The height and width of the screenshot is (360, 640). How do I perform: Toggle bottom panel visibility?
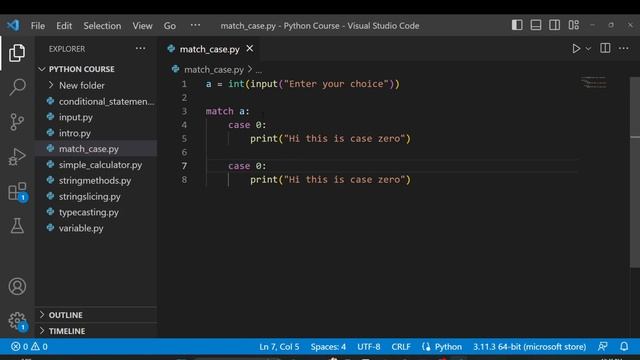click(536, 25)
